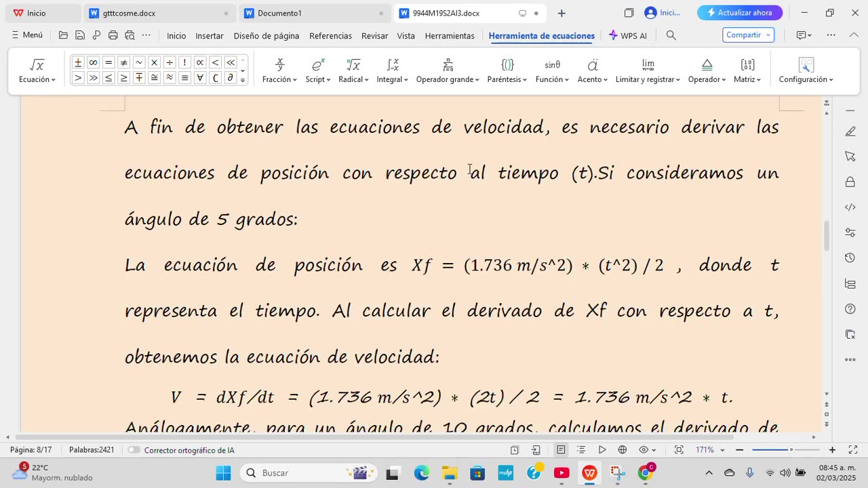Screen dimensions: 868x488
Task: Open the Script dropdown
Action: [x=317, y=70]
